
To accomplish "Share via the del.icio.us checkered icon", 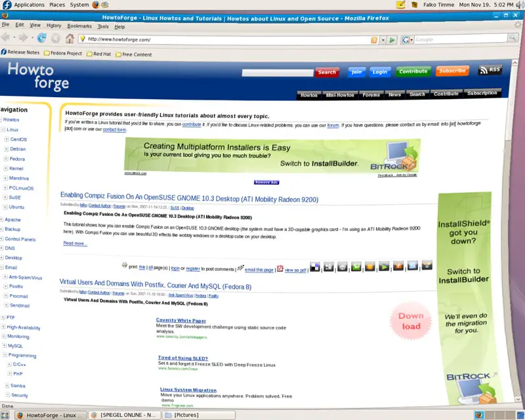I will pos(315,267).
